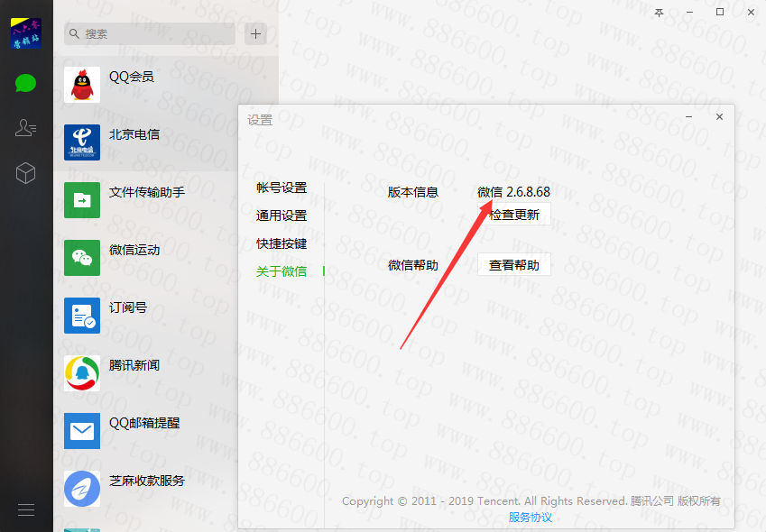Click the plus button to start group chat

coord(255,33)
